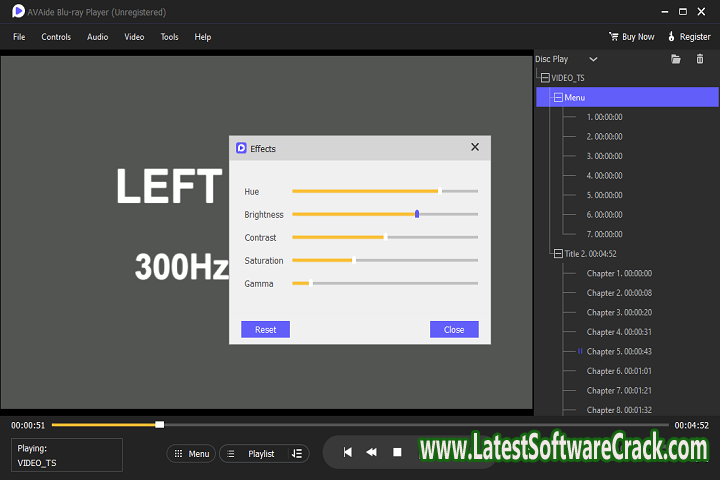Play Chapter 4. 00:00:31
Screen dimensions: 720x480
click(619, 332)
